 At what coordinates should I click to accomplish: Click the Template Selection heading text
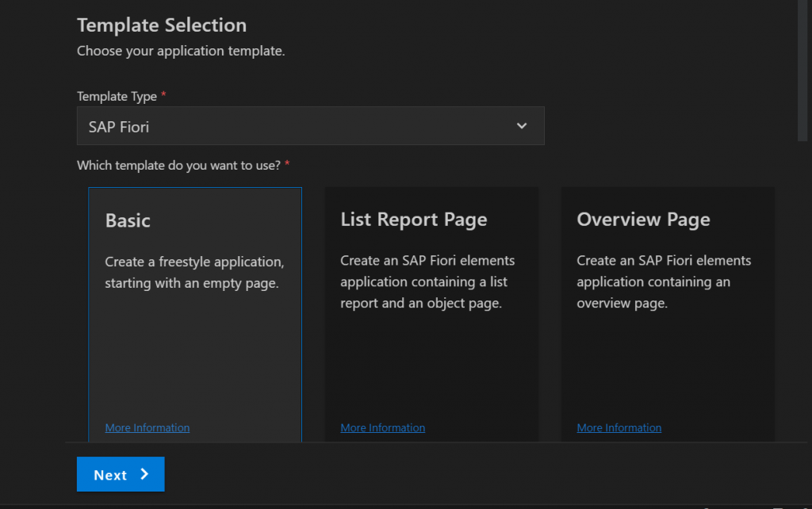162,25
